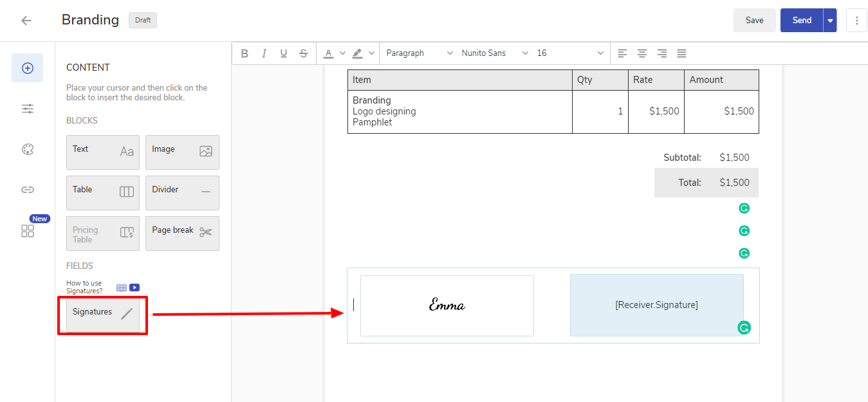Open the settings sliders sidebar icon
Screen dimensions: 868x402
[x=28, y=109]
